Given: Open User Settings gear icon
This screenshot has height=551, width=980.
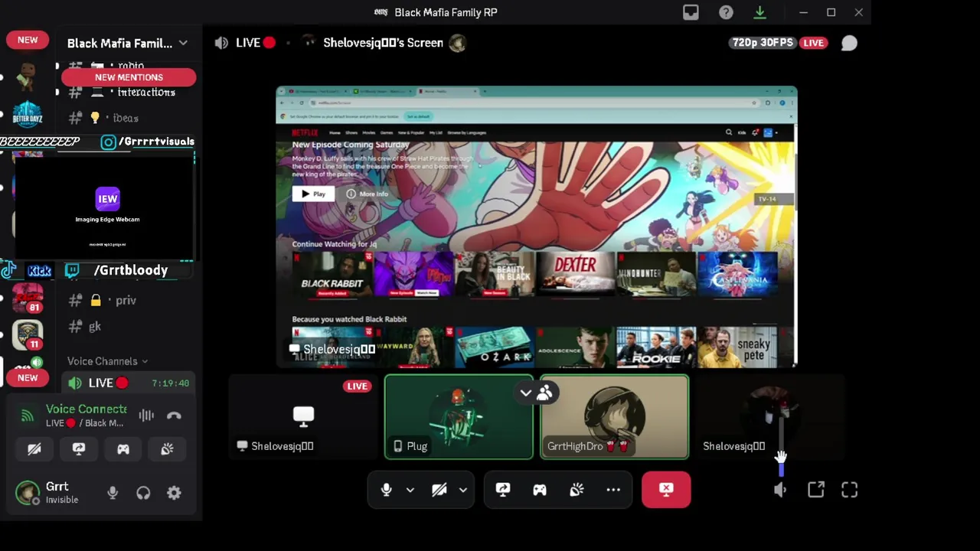Looking at the screenshot, I should pos(174,494).
